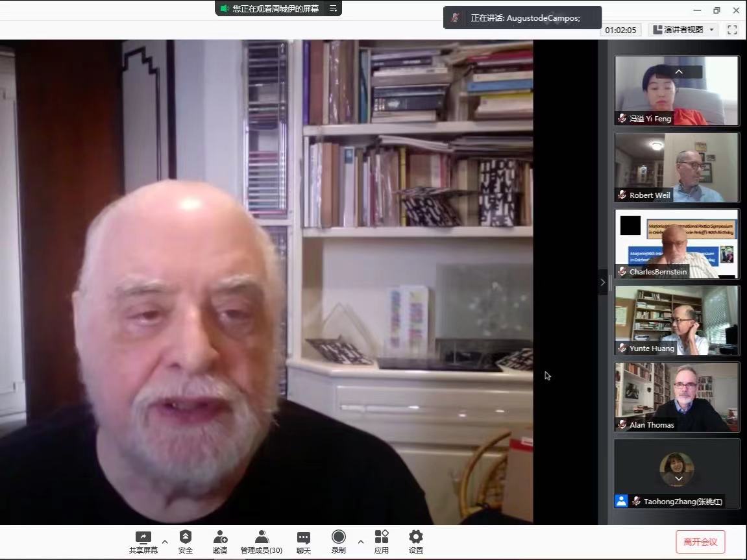This screenshot has width=747, height=560.
Task: Click the Leave Meeting (离开会议) button
Action: (700, 542)
